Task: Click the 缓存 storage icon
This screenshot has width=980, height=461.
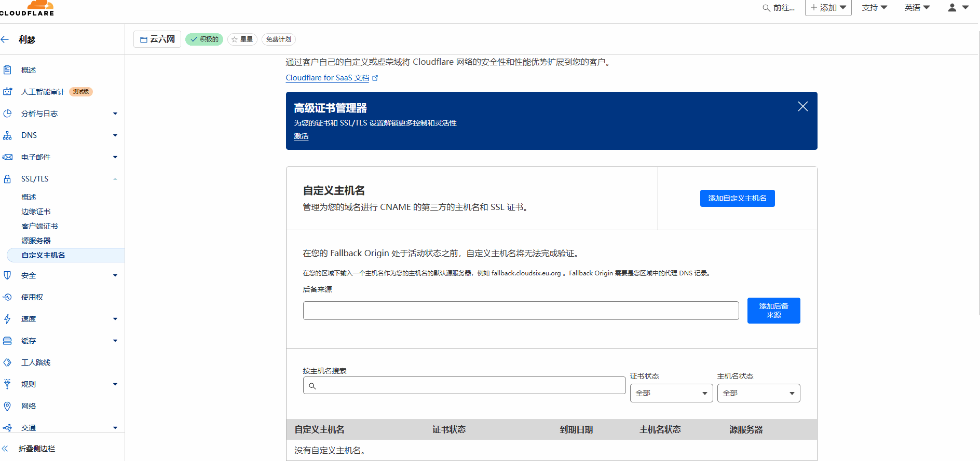Action: point(7,341)
